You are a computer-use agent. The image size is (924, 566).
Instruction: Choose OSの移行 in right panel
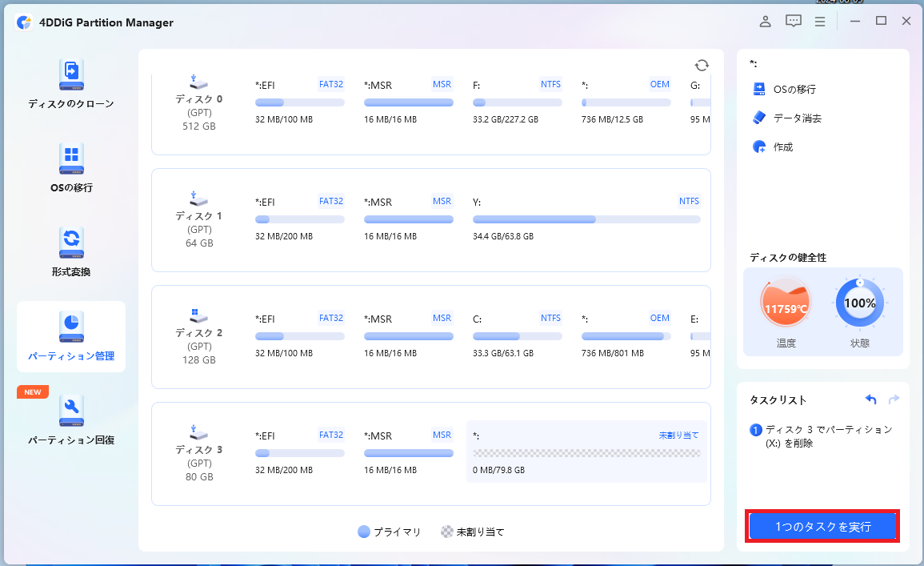click(785, 89)
